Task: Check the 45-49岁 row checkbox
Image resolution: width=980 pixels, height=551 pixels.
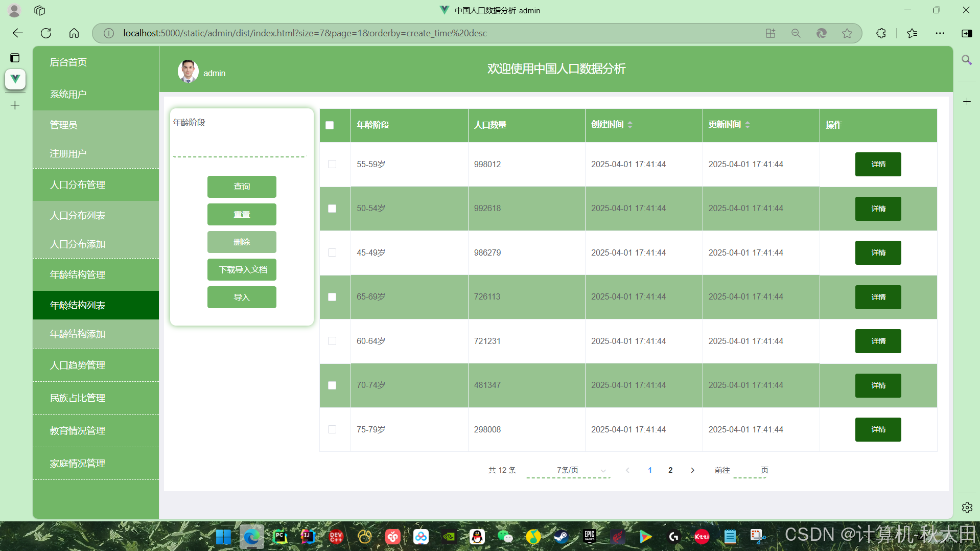Action: click(332, 252)
